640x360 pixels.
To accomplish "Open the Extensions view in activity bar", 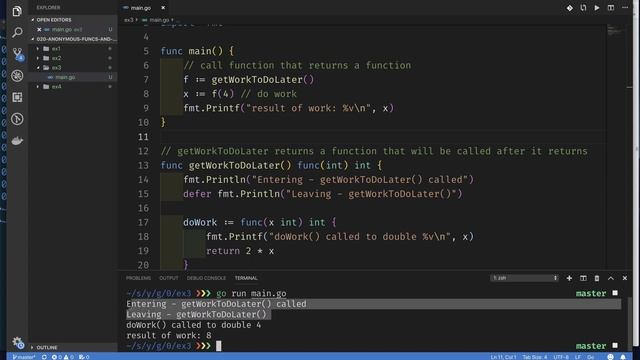I will pyautogui.click(x=17, y=97).
